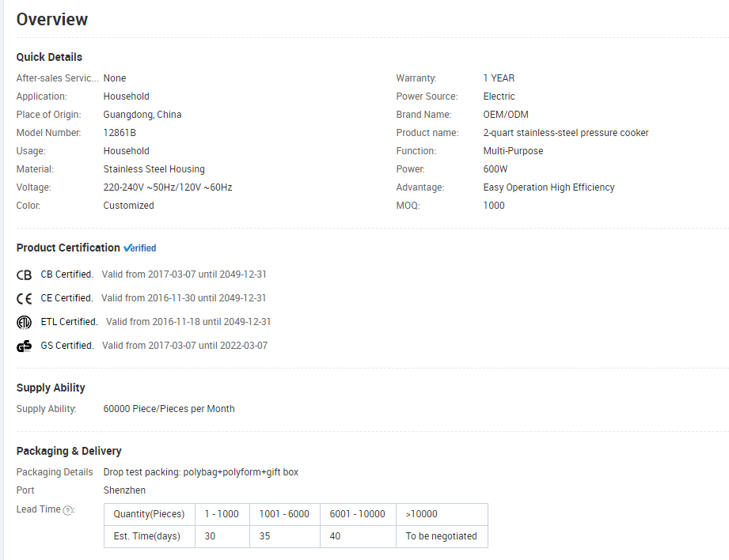Click the ETL Certified validity text
Screen dimensions: 729x560
pyautogui.click(x=188, y=322)
